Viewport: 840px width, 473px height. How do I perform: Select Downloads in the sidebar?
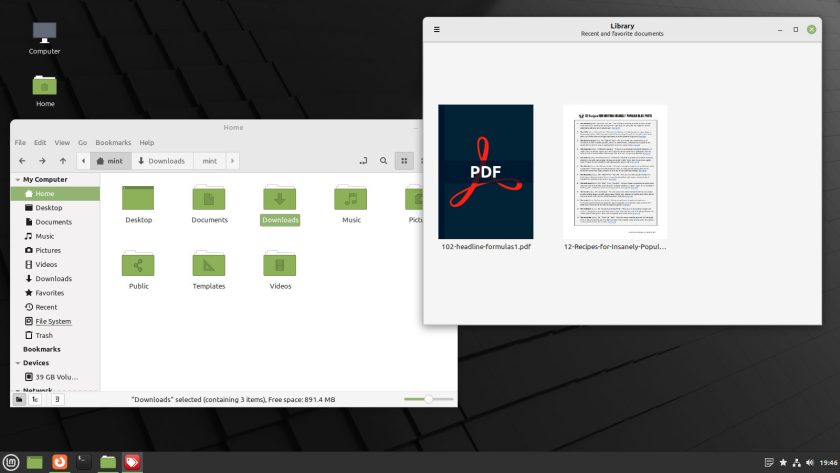(x=55, y=279)
